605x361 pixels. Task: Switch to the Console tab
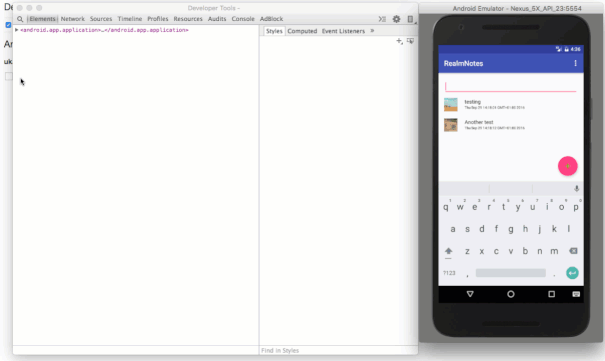point(243,19)
